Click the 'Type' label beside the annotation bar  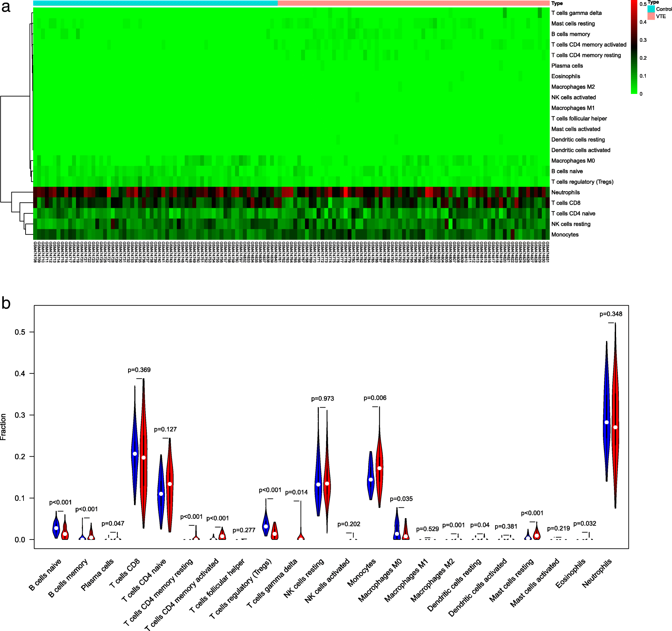click(x=557, y=3)
